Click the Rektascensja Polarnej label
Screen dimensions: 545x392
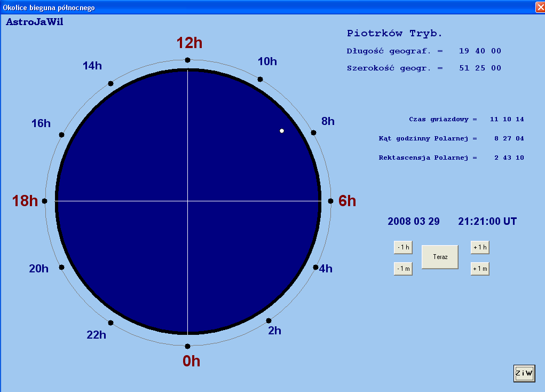[423, 158]
